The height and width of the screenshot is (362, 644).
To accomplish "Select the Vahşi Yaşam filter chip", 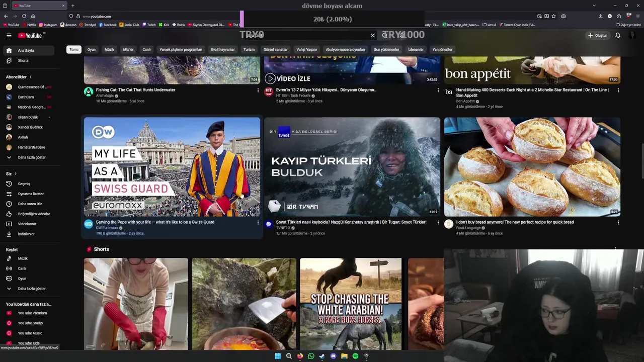I will coord(306,50).
